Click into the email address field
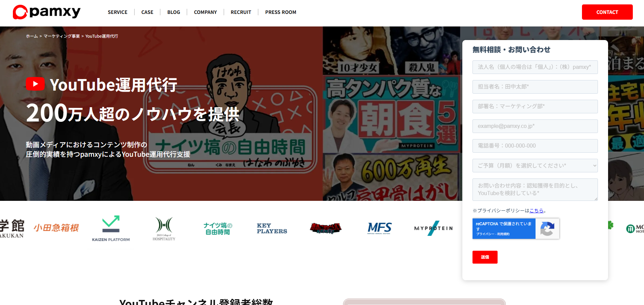Screen dimensions: 644x305 tap(535, 126)
